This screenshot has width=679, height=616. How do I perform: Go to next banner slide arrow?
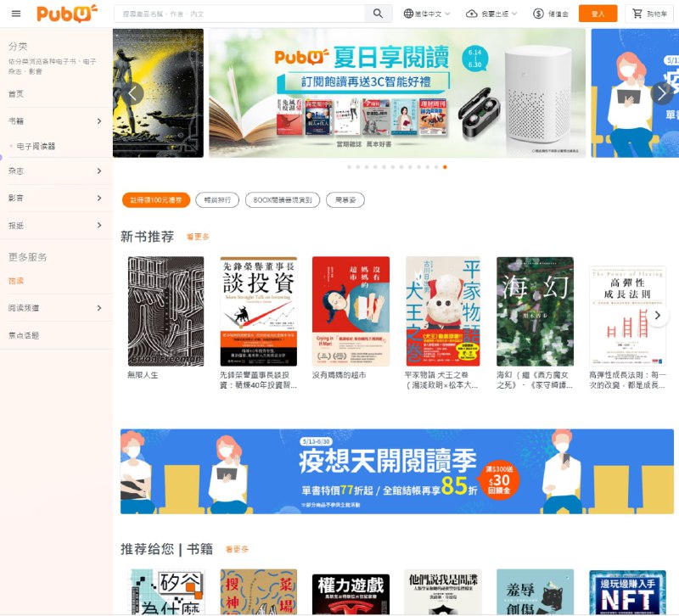pyautogui.click(x=661, y=93)
